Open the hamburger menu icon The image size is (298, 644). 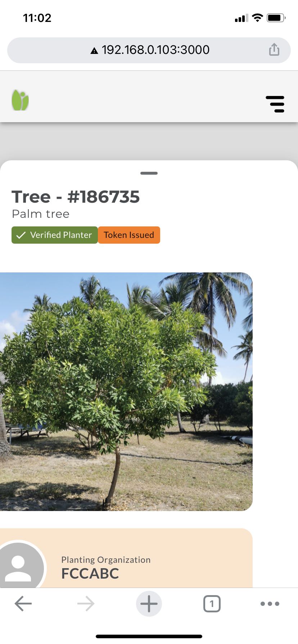275,104
